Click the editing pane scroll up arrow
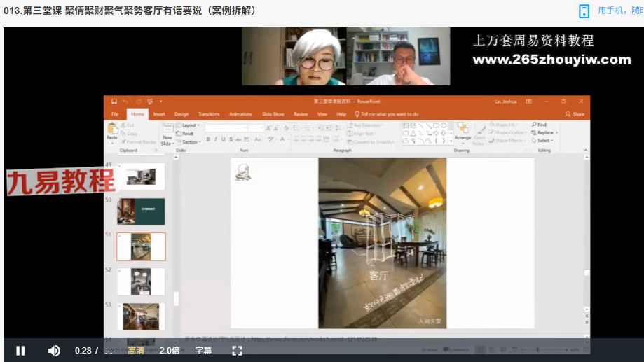Viewport: 644px width, 362px height. [x=587, y=158]
